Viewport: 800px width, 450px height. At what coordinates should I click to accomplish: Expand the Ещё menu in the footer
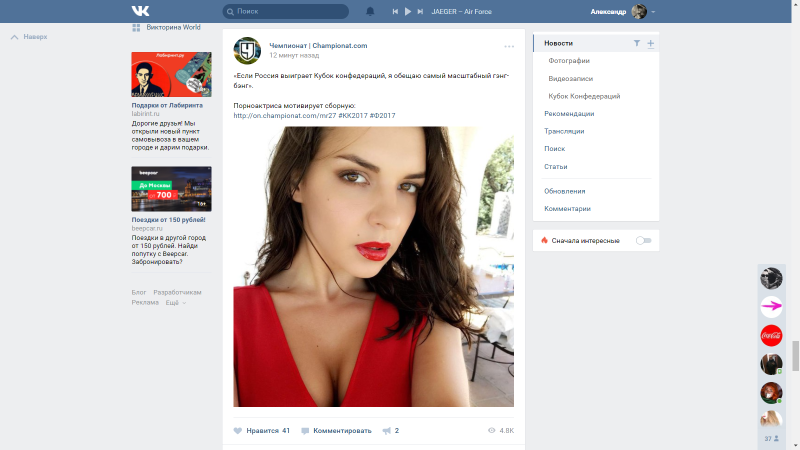[x=175, y=302]
